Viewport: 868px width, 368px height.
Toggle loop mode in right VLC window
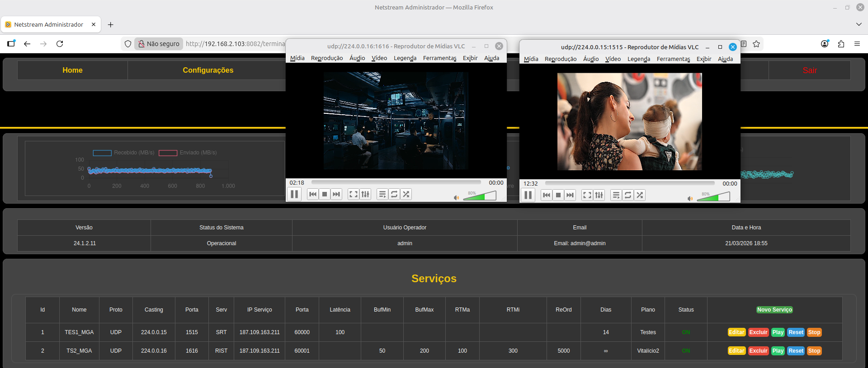(x=628, y=195)
